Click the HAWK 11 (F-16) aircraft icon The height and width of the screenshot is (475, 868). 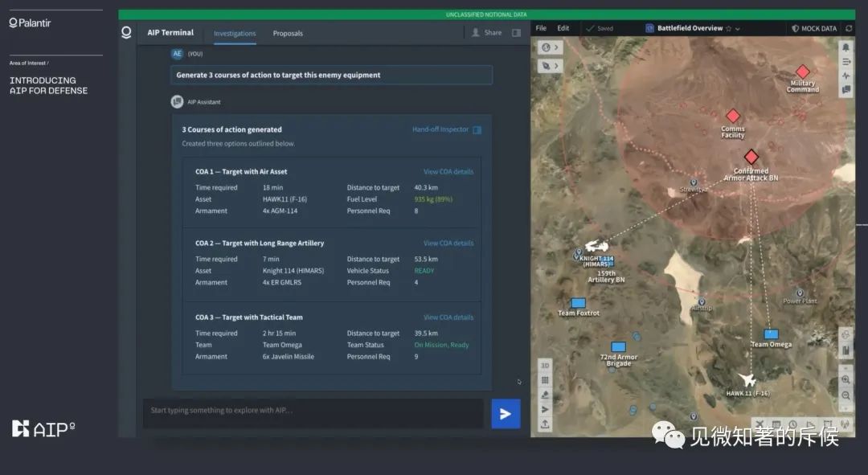pyautogui.click(x=747, y=380)
